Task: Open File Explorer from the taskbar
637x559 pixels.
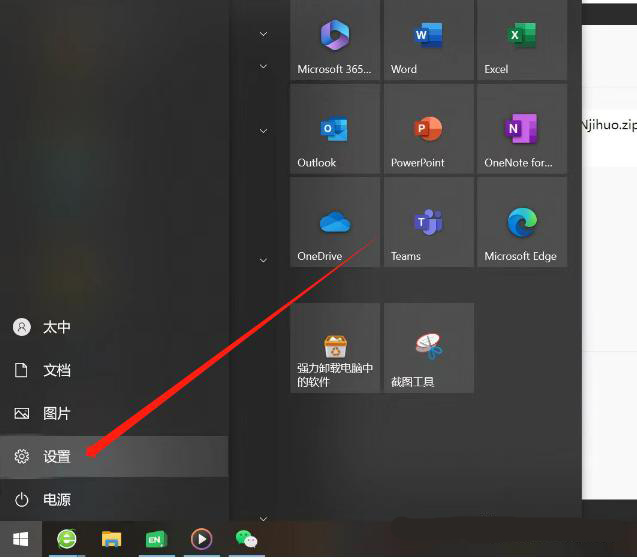Action: click(112, 539)
